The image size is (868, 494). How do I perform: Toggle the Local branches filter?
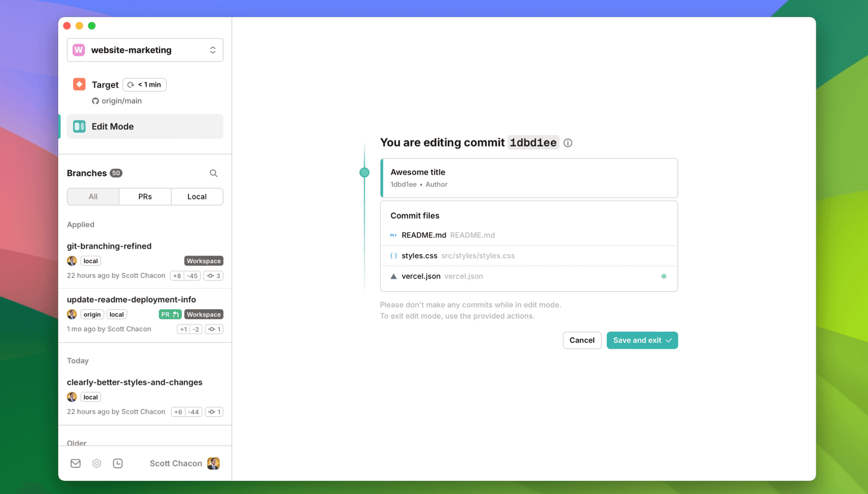[x=197, y=196]
